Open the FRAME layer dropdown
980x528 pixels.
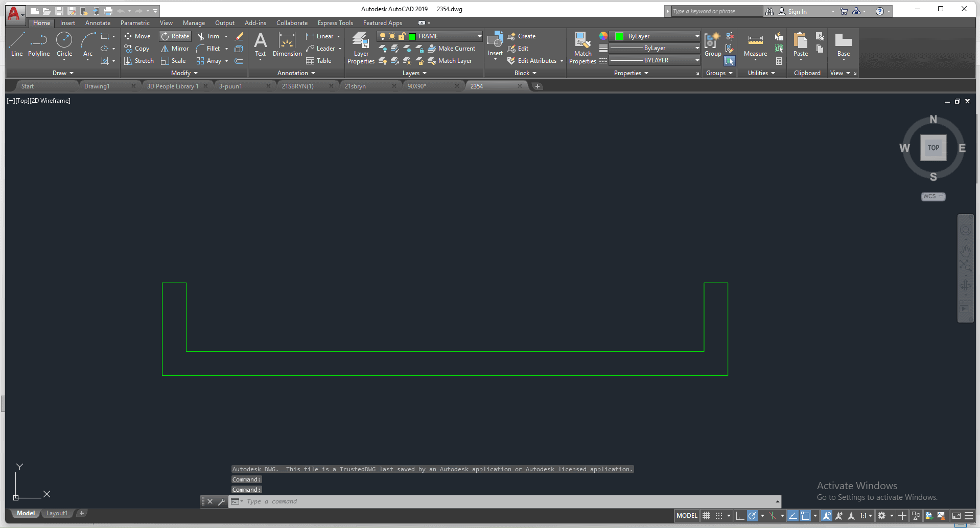pyautogui.click(x=479, y=36)
